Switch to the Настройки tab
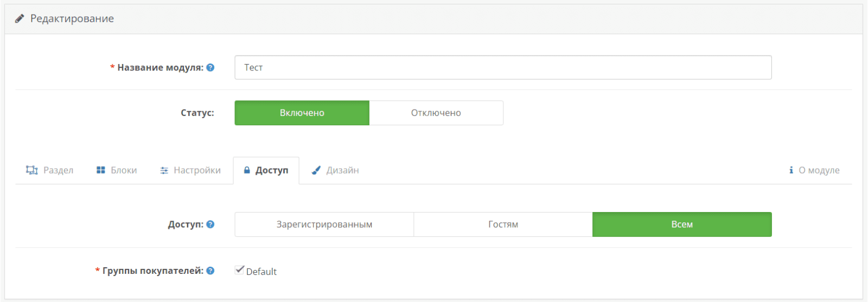Screen dimensions: 868x302 point(190,170)
